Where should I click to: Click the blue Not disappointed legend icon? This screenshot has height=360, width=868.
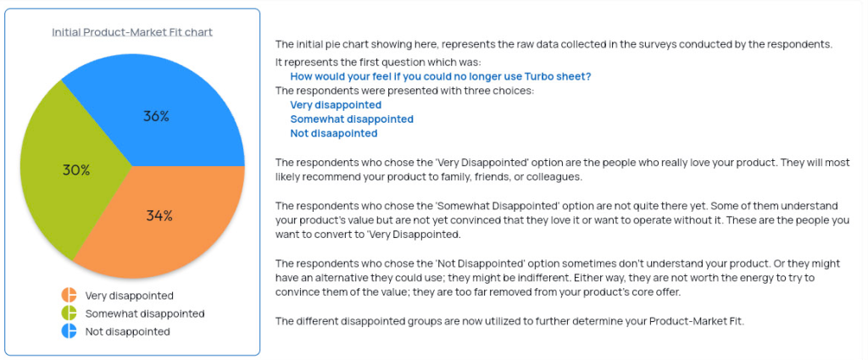pyautogui.click(x=69, y=332)
